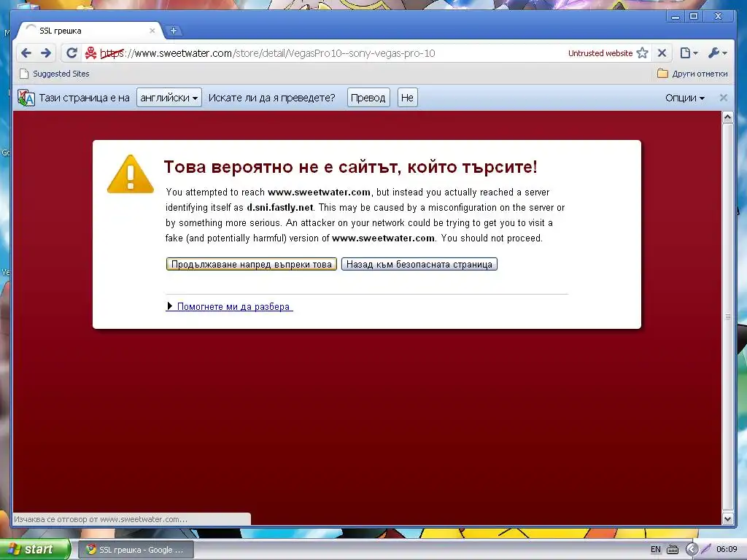Expand Помогнете ми да разбера link
Viewport: 747px width, 560px height.
point(230,307)
